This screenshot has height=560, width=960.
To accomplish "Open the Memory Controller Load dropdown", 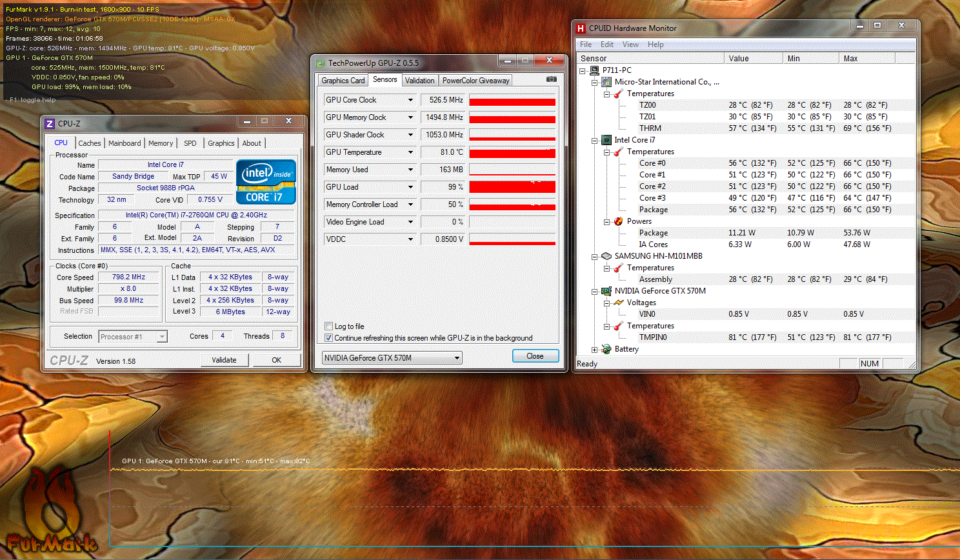I will point(410,205).
